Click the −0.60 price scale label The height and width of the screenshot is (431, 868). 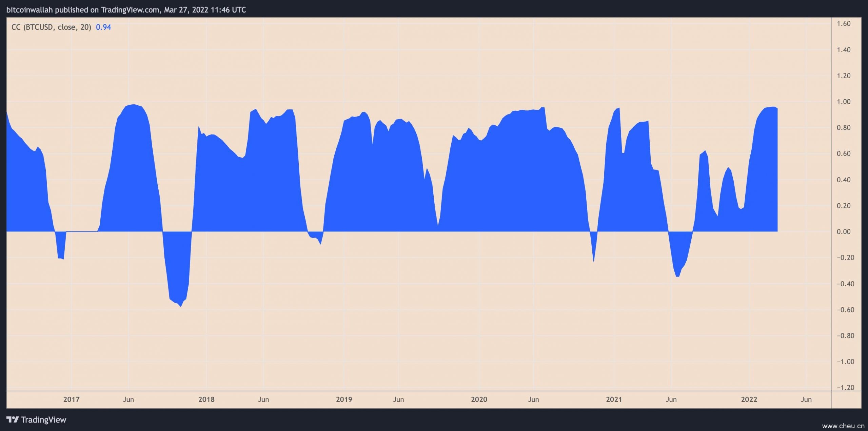(845, 310)
